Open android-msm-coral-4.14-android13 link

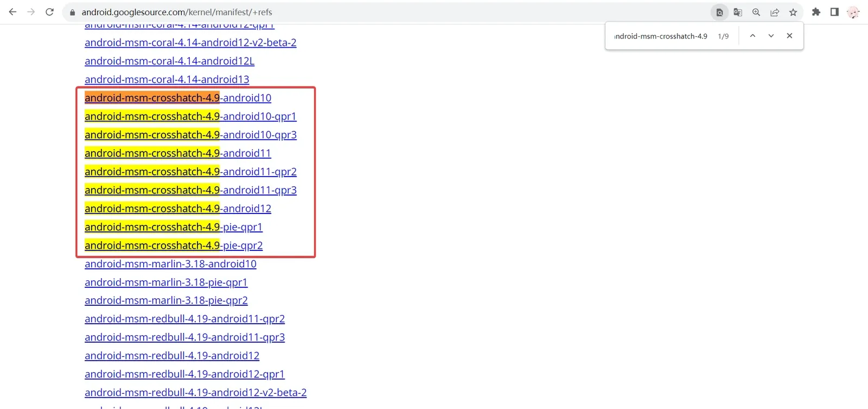[167, 79]
